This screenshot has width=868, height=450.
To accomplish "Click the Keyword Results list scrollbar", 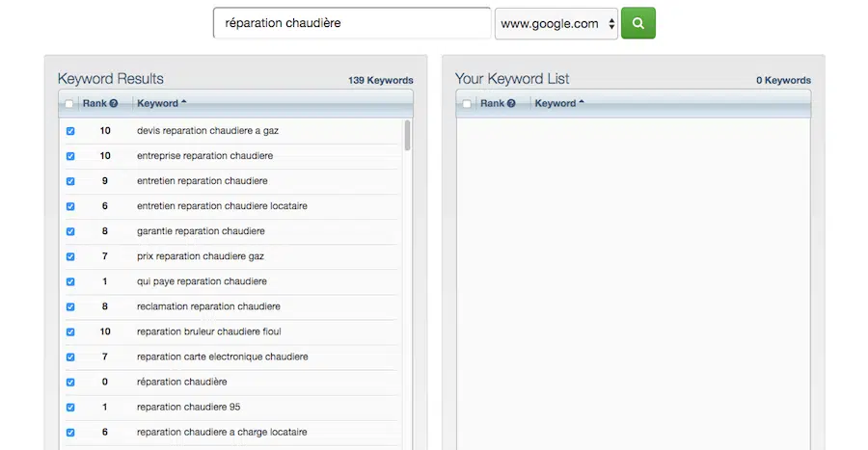I will [x=408, y=136].
